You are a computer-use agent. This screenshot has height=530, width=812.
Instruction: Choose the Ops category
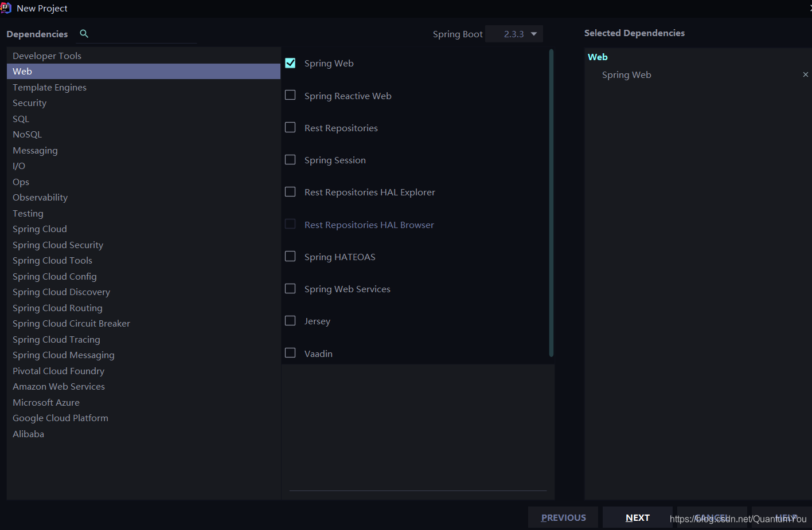143,182
